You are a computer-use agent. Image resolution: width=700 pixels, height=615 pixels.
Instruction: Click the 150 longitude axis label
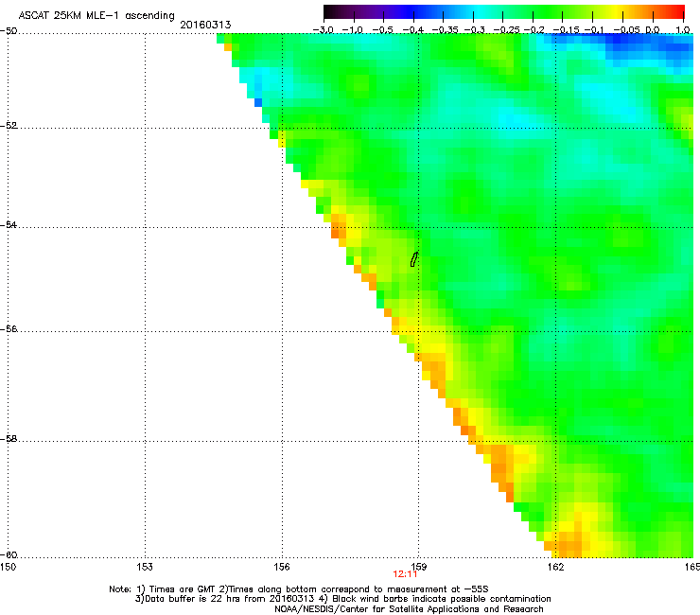[8, 567]
